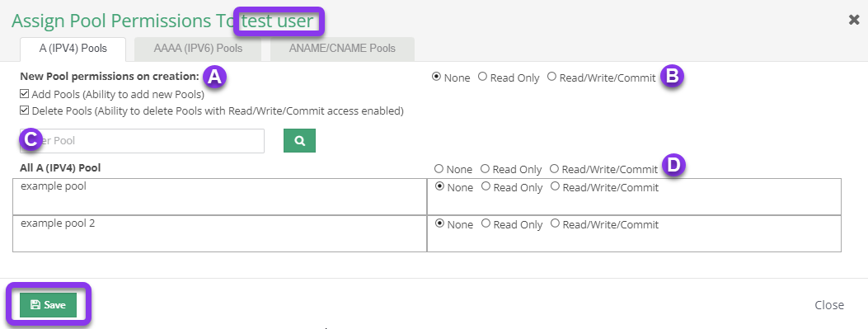Select Read/Write/Commit for example pool 2
Image resolution: width=868 pixels, height=329 pixels.
(x=556, y=223)
